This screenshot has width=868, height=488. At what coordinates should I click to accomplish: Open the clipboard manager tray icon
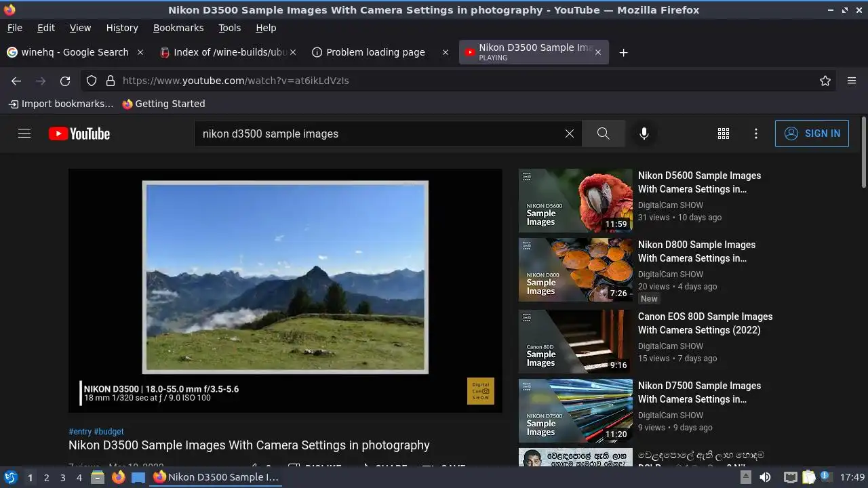tap(808, 477)
